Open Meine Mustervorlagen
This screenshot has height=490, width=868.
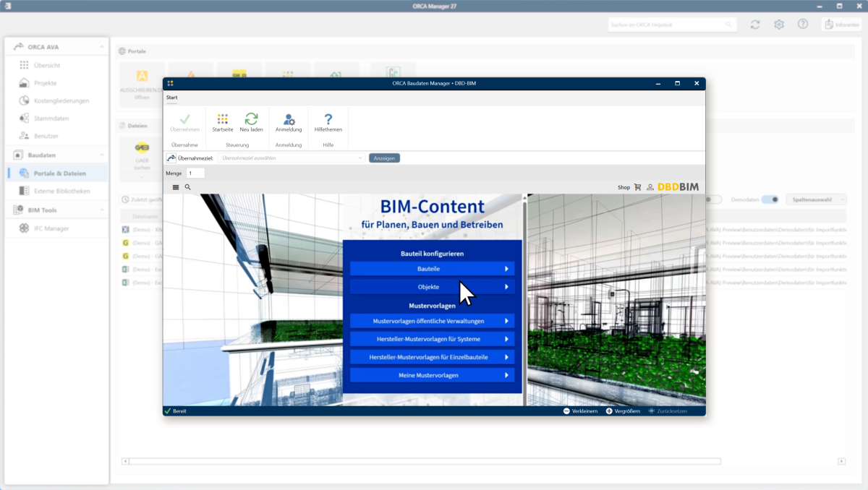pyautogui.click(x=432, y=375)
